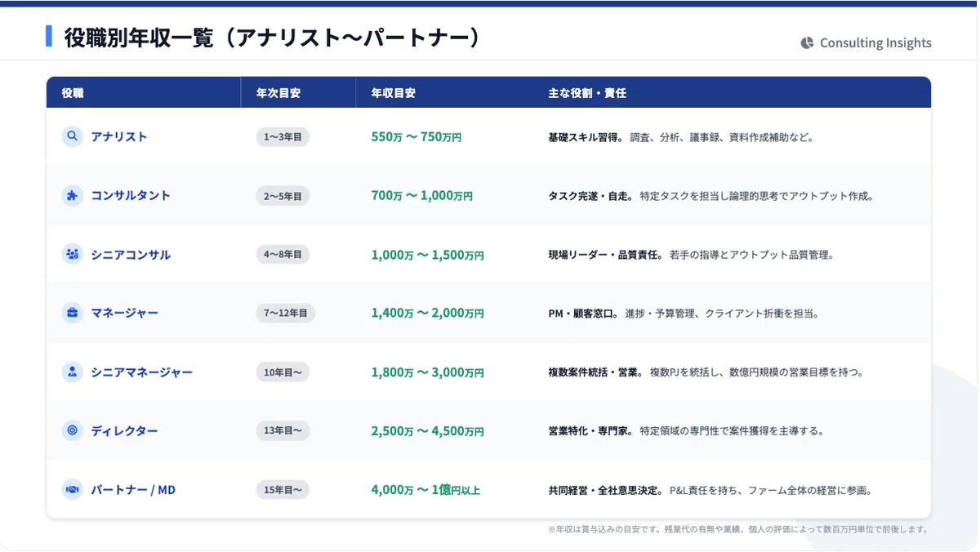Click the 1〜3年目 badge
Image resolution: width=980 pixels, height=552 pixels.
point(283,137)
